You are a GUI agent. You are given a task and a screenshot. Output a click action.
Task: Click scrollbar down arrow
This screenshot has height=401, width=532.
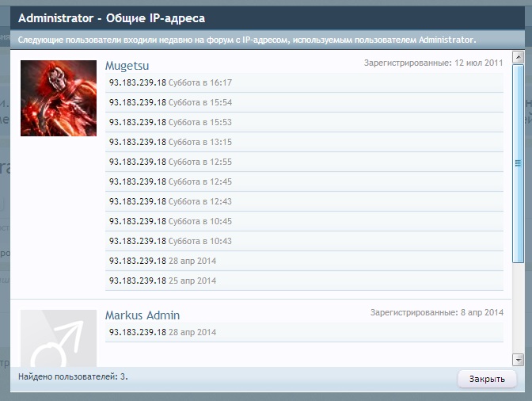(x=518, y=360)
